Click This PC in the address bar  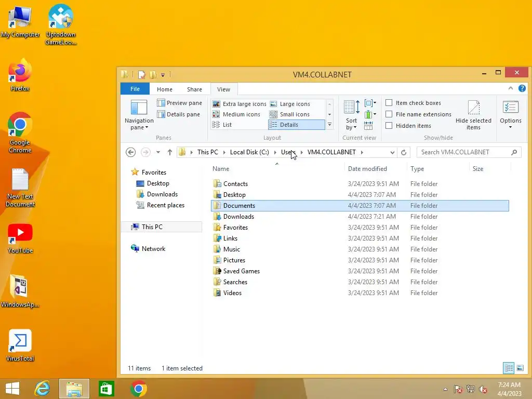coord(208,152)
